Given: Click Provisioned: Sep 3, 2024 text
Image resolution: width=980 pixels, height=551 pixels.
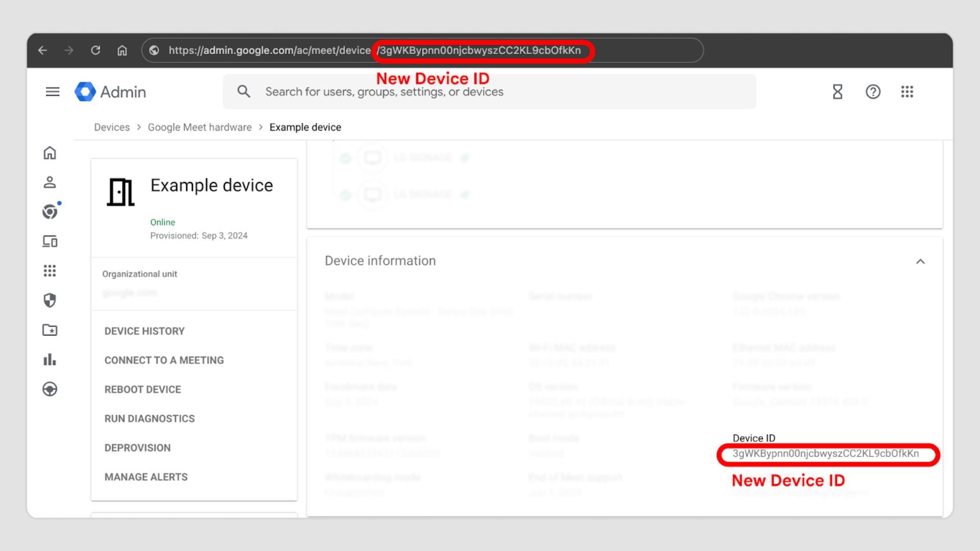Looking at the screenshot, I should pyautogui.click(x=199, y=236).
